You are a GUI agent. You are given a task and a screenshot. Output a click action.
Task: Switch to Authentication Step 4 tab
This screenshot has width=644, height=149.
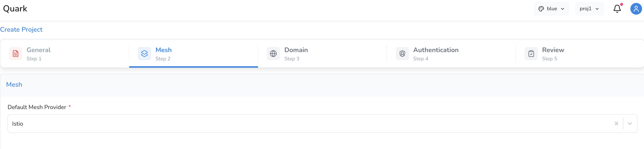tap(451, 54)
